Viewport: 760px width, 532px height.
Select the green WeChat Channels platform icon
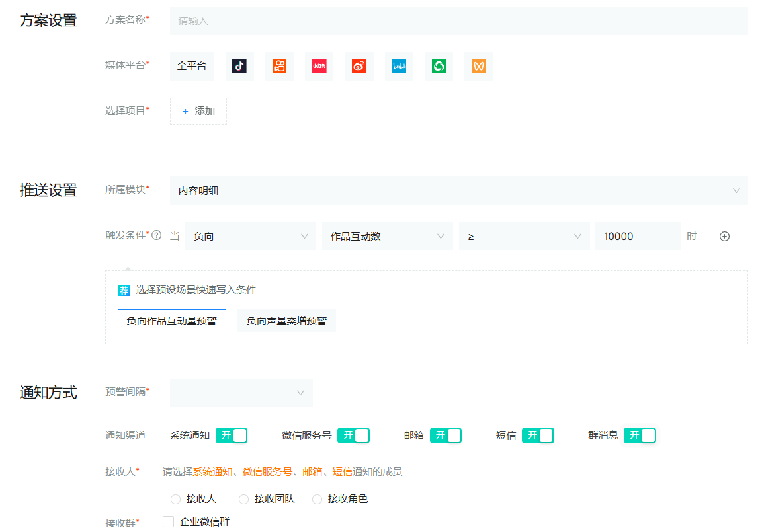[x=439, y=66]
